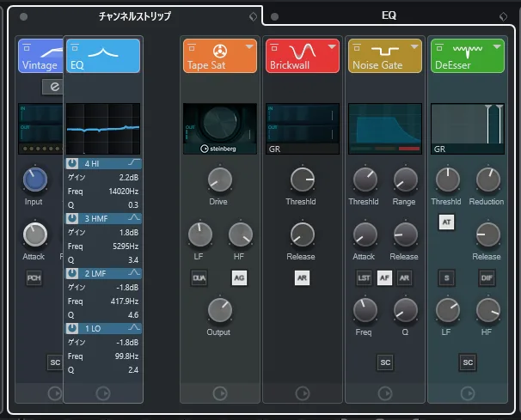Click the Vintage Input knob
521x420 pixels.
tap(35, 180)
